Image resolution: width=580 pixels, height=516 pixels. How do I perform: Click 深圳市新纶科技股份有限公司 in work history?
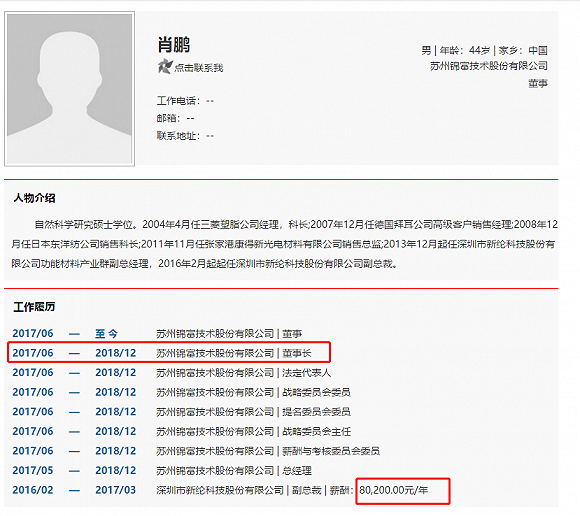click(220, 490)
